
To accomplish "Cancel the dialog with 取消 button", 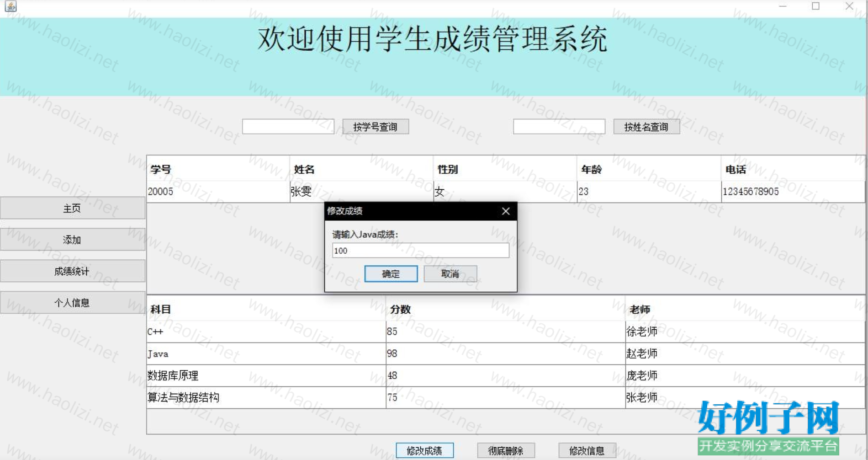I will [x=450, y=274].
